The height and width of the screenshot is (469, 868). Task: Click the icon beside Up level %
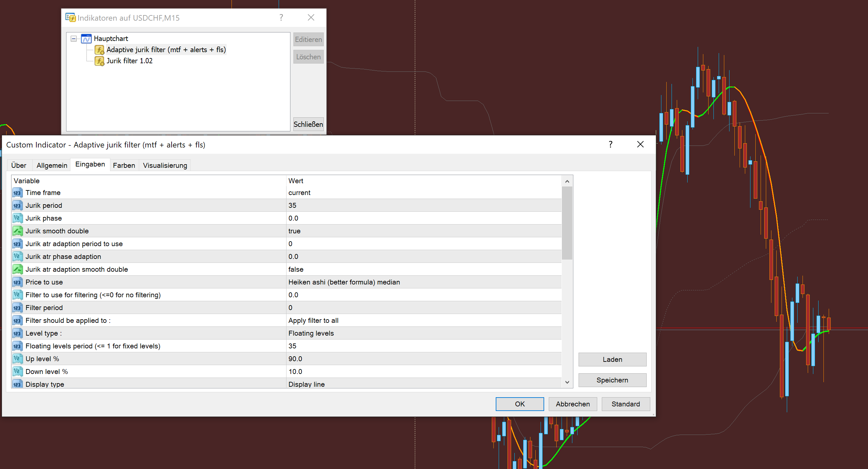point(18,359)
